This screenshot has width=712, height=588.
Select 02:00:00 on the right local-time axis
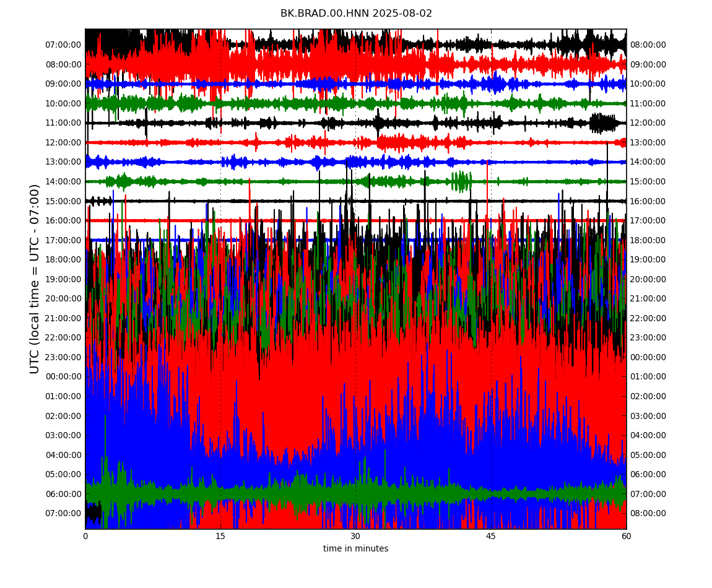click(648, 396)
